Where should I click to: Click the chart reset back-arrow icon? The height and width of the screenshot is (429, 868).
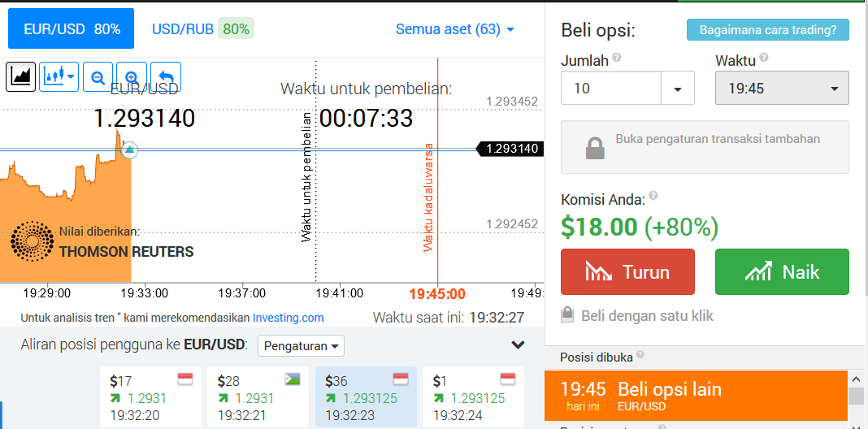pyautogui.click(x=166, y=77)
